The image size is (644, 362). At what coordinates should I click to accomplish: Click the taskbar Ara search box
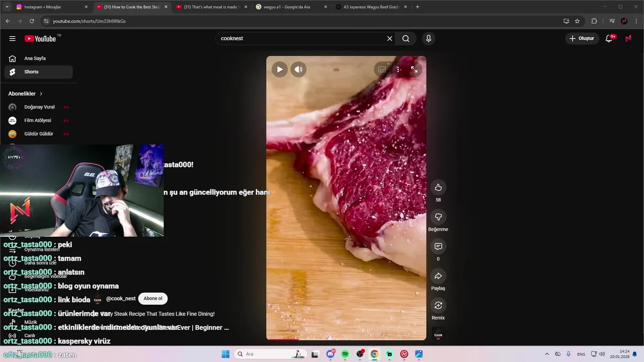(x=271, y=354)
